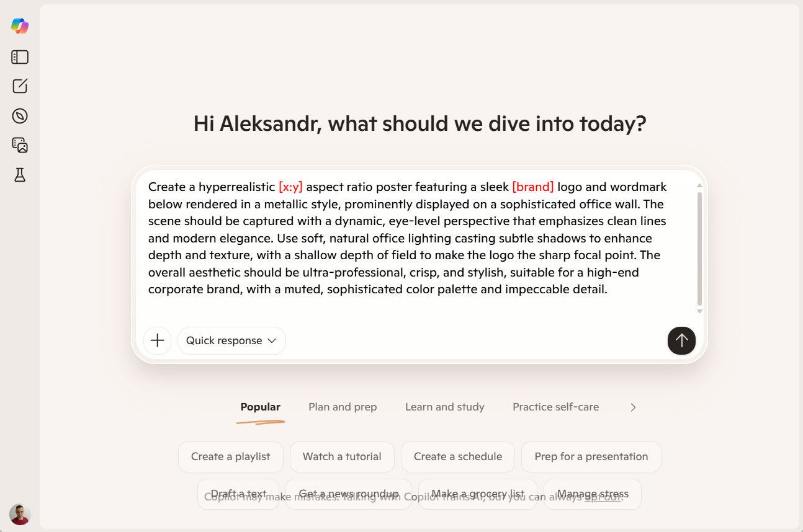Expand the Quick response mode dropdown
Screen dimensions: 803x532
pyautogui.click(x=231, y=340)
